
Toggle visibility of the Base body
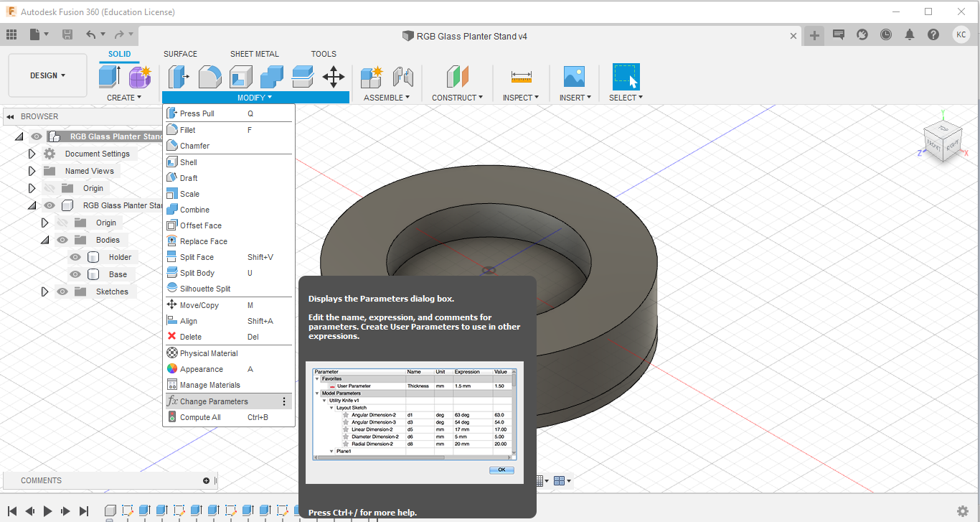(x=75, y=274)
